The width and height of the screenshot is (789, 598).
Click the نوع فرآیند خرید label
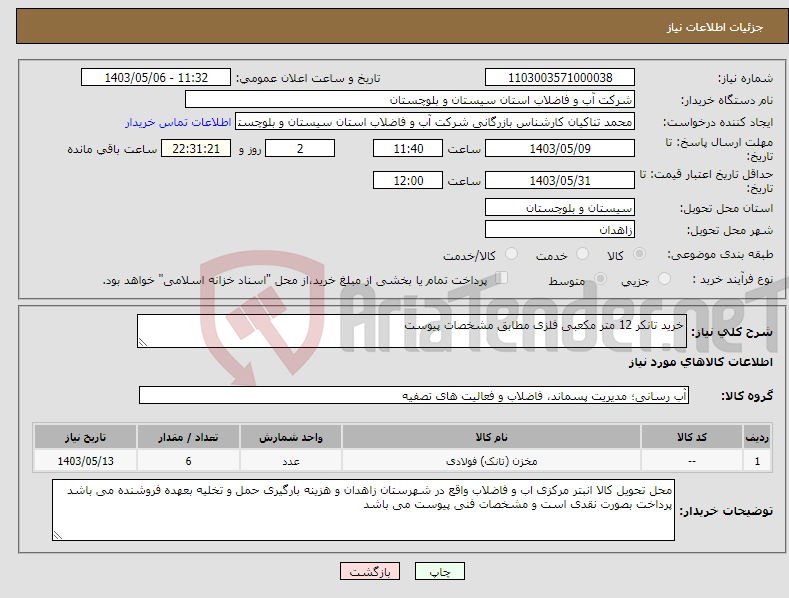point(733,279)
